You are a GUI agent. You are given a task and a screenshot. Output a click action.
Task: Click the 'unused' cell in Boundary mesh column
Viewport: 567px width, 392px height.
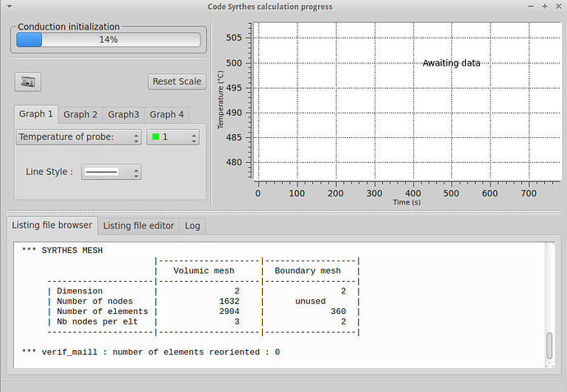[x=311, y=302]
